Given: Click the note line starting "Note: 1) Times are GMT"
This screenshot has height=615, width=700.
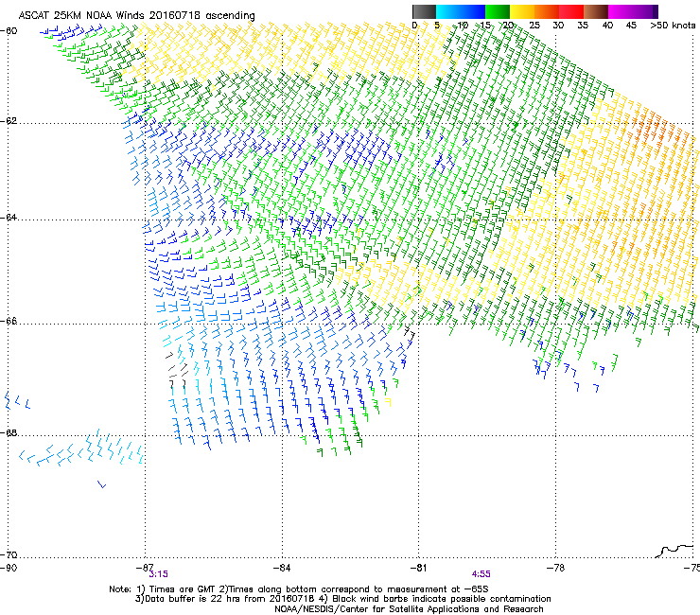Looking at the screenshot, I should point(299,589).
